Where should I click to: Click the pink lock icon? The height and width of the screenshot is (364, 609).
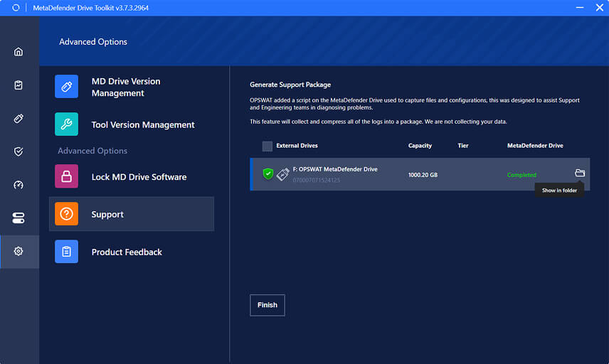click(x=66, y=176)
